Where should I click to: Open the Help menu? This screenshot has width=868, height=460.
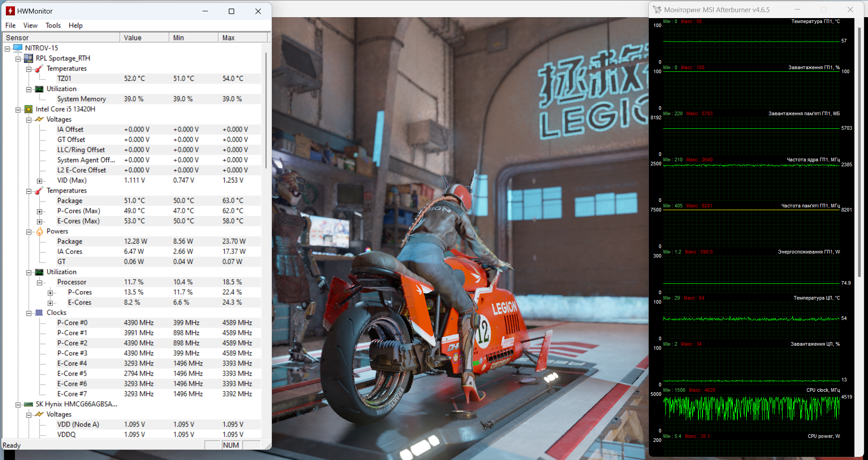point(75,25)
